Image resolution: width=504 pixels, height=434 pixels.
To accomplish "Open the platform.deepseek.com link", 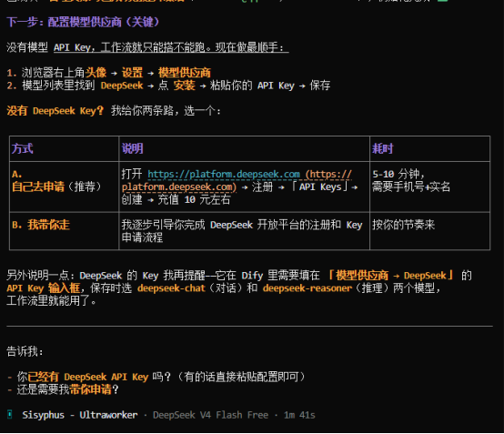I will pos(224,175).
